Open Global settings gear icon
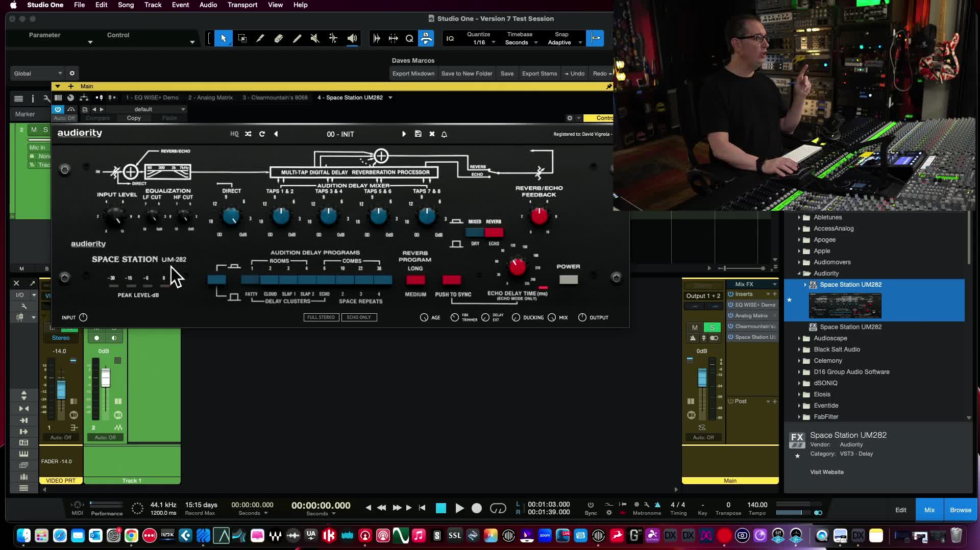The height and width of the screenshot is (550, 980). (72, 73)
